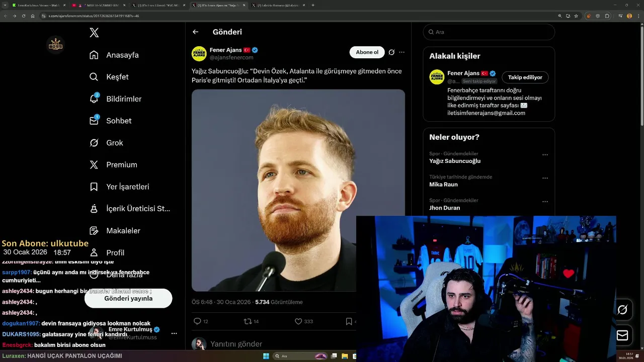
Task: Reload the page in browser toolbar
Action: pos(23,16)
